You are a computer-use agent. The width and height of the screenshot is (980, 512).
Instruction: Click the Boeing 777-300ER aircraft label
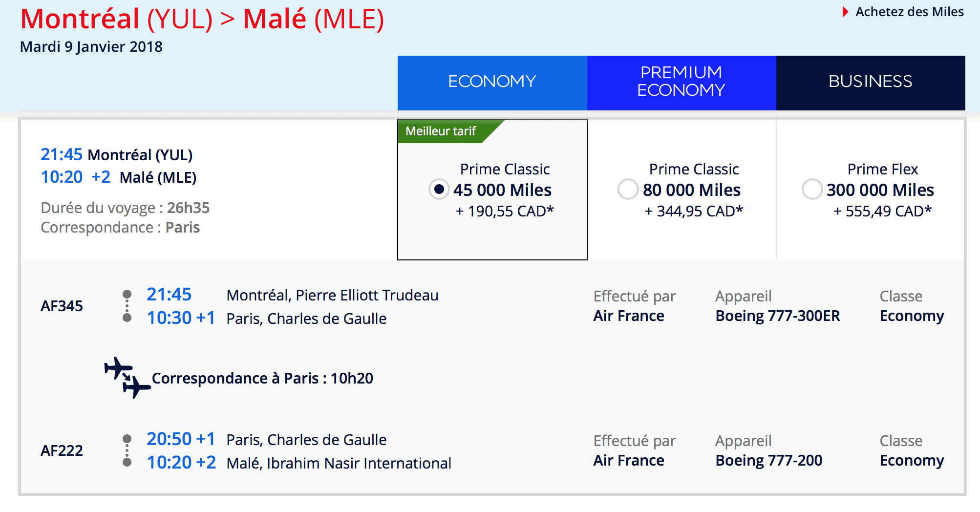777,316
